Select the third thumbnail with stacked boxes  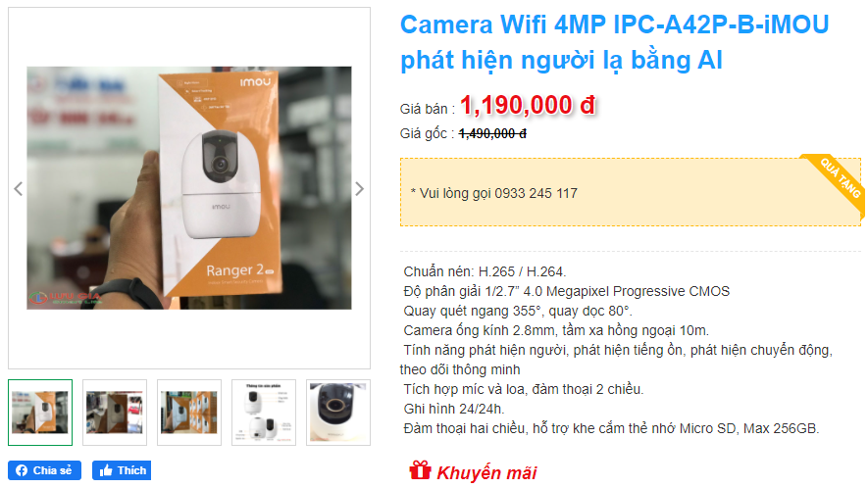tap(189, 413)
